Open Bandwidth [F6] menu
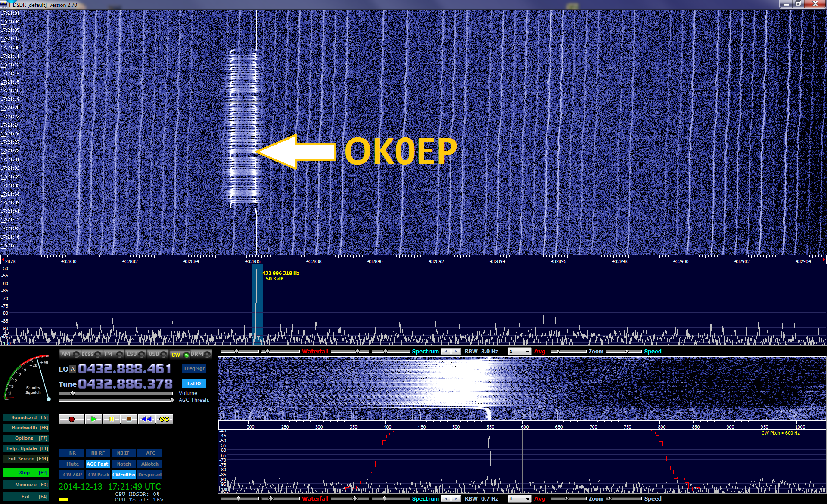Viewport: 827px width, 504px height. 26,428
